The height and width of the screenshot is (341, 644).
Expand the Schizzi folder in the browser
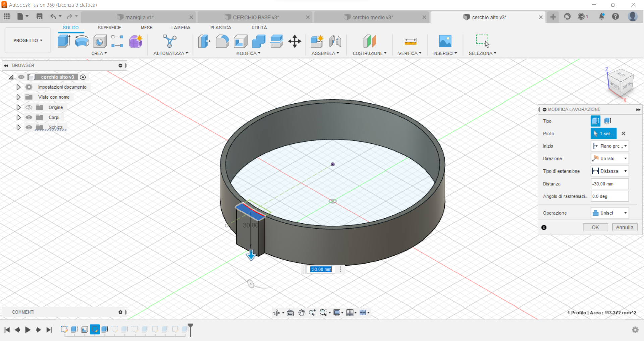point(18,127)
